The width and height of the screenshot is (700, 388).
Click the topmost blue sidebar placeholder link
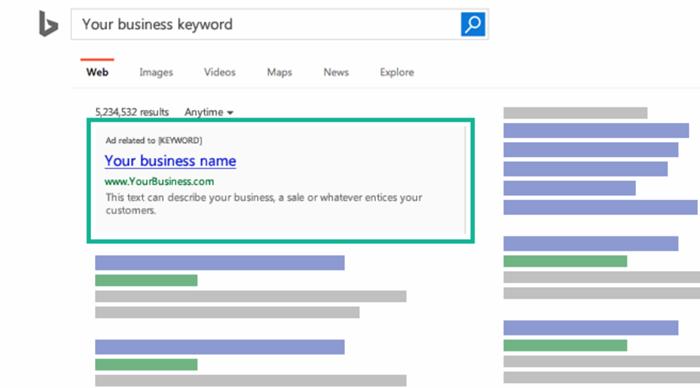pyautogui.click(x=596, y=130)
